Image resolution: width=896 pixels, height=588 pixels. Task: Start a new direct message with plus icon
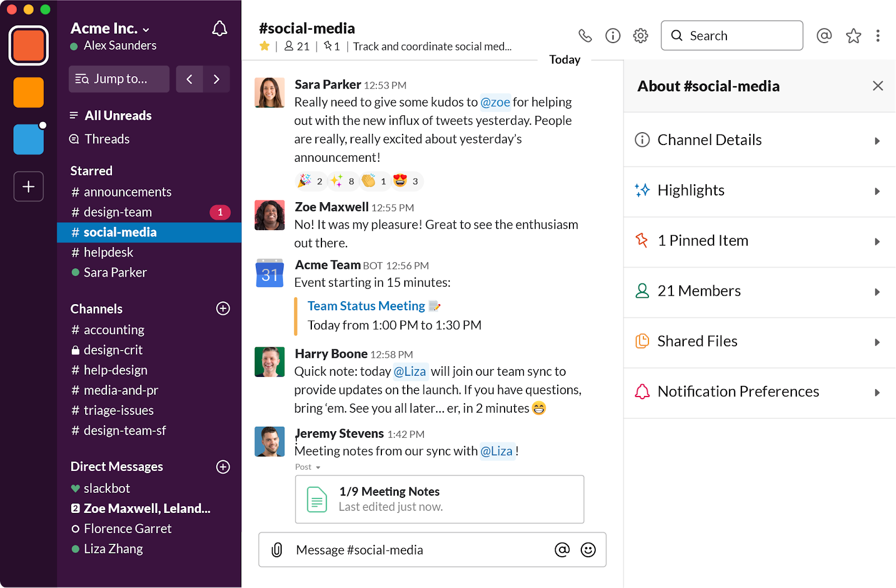223,467
